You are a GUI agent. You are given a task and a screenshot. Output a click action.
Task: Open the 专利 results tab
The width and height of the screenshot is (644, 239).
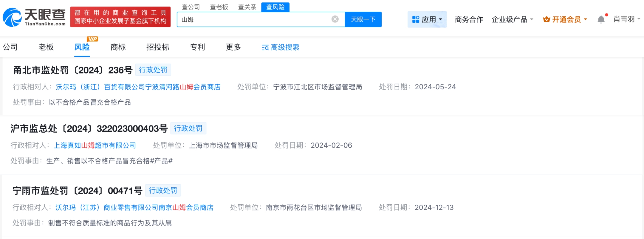[197, 47]
